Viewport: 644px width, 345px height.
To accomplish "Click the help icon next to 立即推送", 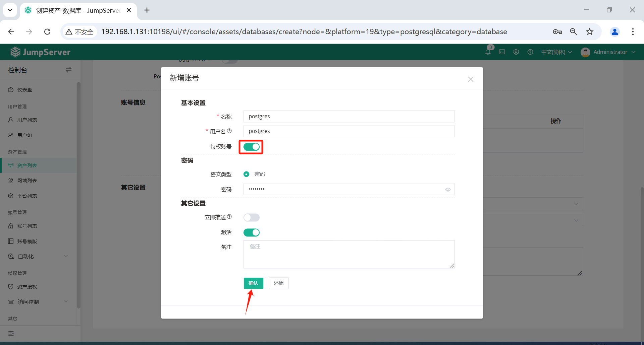I will pyautogui.click(x=229, y=217).
